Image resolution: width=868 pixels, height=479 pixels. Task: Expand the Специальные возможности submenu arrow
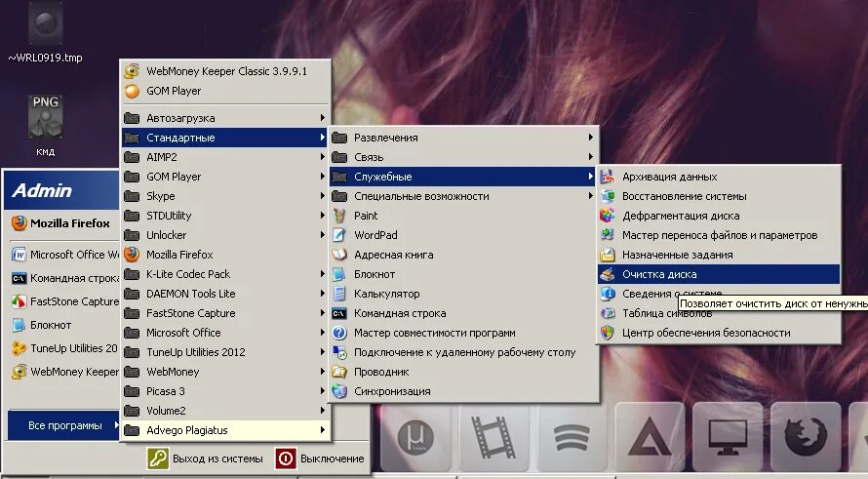591,196
